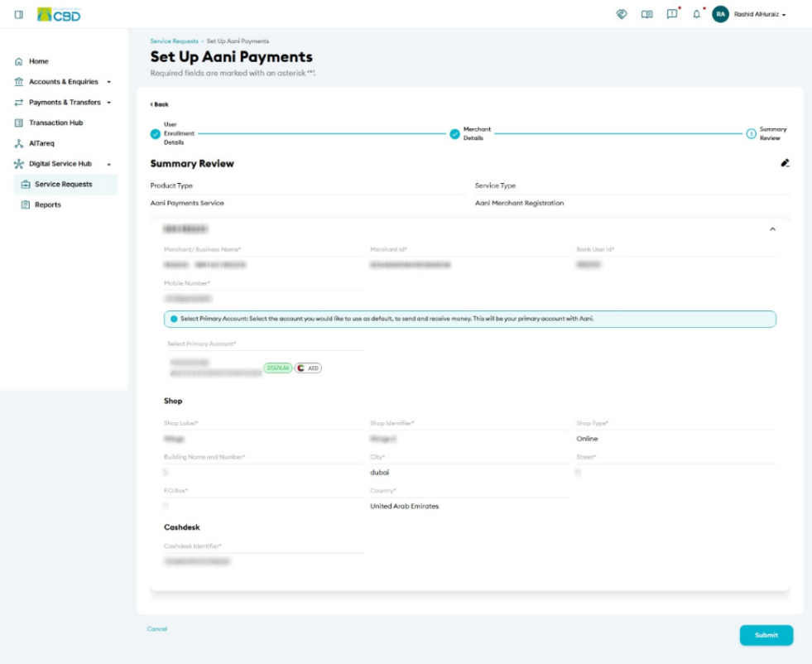Image resolution: width=812 pixels, height=664 pixels.
Task: Open the user guide book icon
Action: coord(646,14)
